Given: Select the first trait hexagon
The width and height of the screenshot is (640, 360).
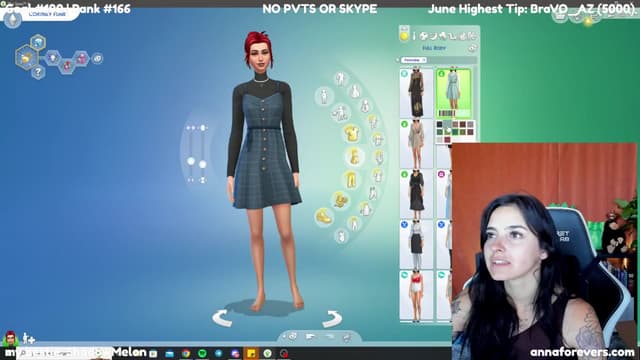Looking at the screenshot, I should 53,58.
